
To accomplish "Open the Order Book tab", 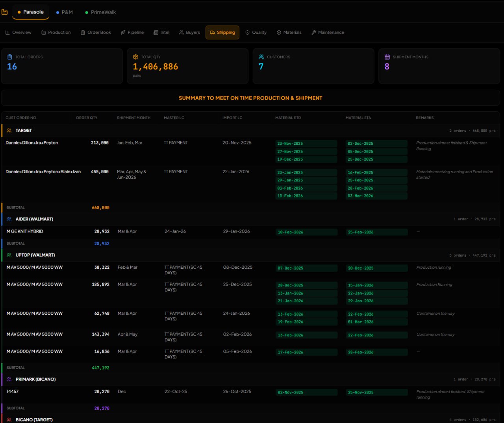I will 96,33.
